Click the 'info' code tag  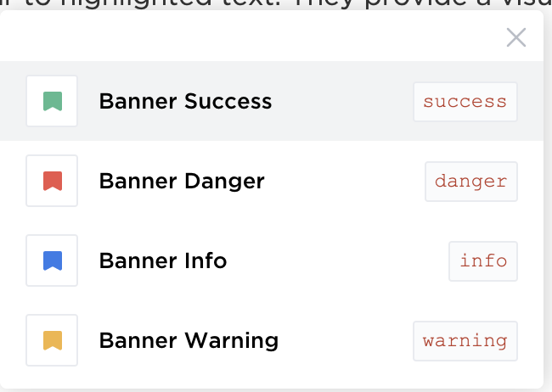coord(483,261)
